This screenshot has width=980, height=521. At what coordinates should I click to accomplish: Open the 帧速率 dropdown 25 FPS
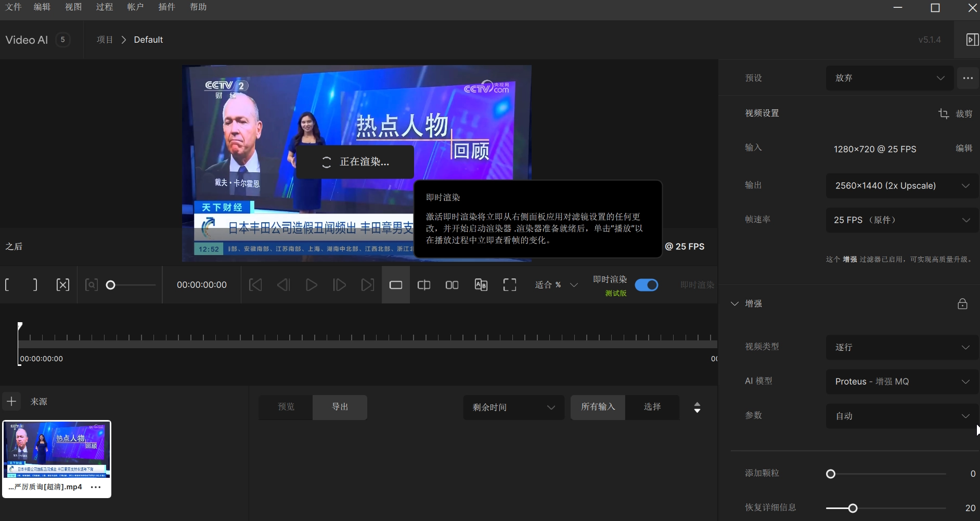[902, 220]
